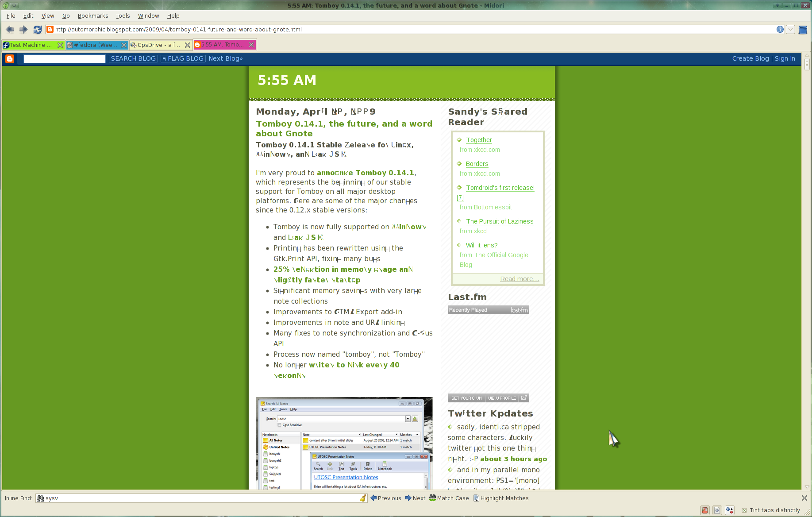Screen dimensions: 812x517
Task: Click the Last.fm external link icon
Action: (524, 398)
